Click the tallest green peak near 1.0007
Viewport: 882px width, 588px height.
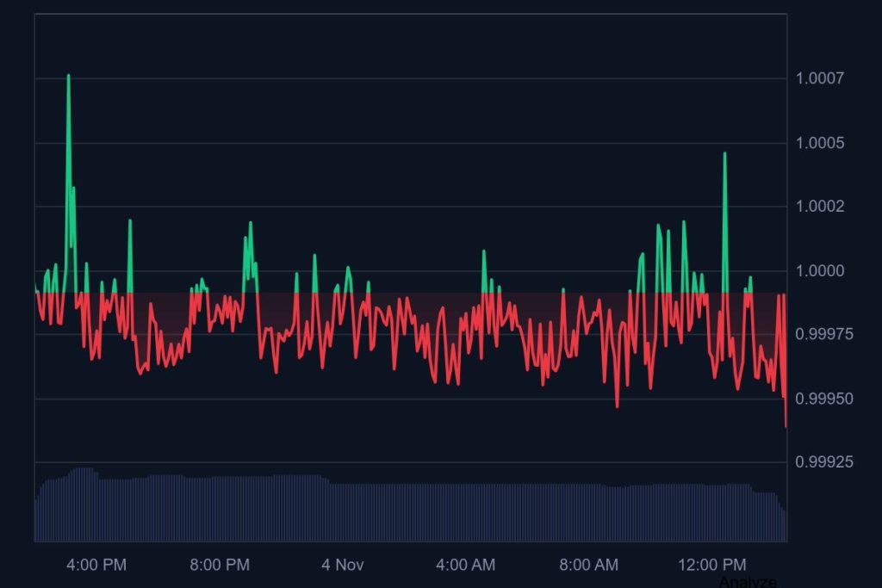68,77
